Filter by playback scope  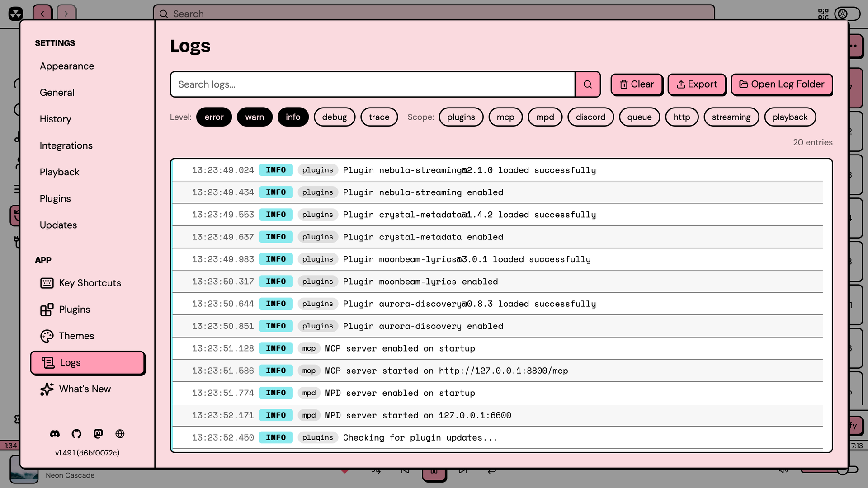(x=790, y=117)
